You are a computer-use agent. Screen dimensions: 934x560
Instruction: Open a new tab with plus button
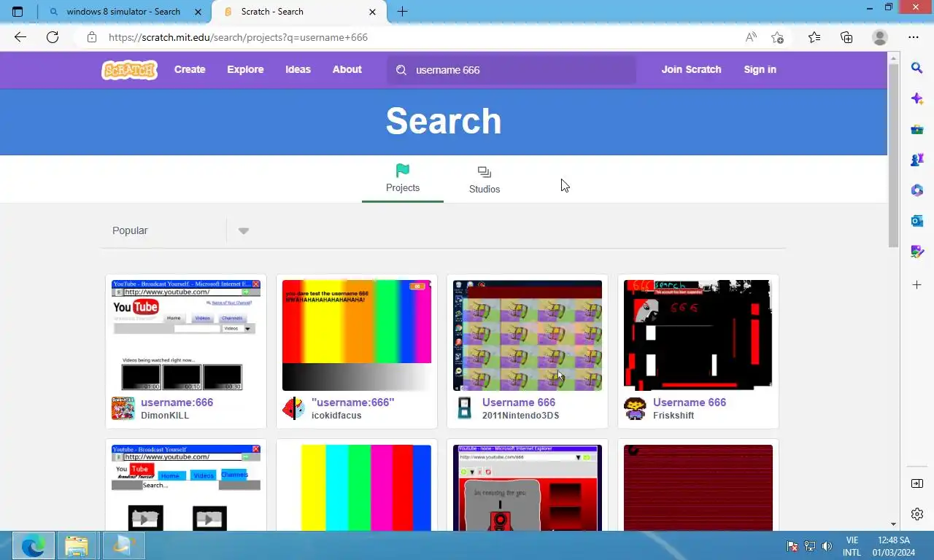coord(402,12)
